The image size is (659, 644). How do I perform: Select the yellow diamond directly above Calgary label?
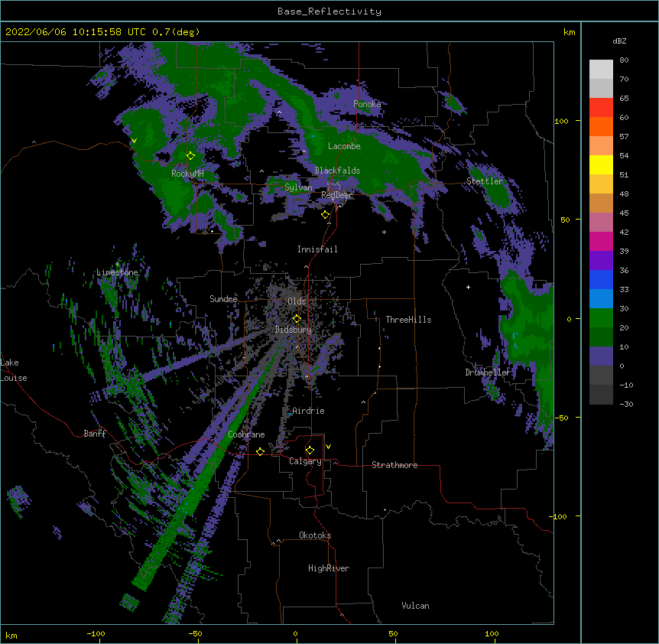pyautogui.click(x=310, y=450)
